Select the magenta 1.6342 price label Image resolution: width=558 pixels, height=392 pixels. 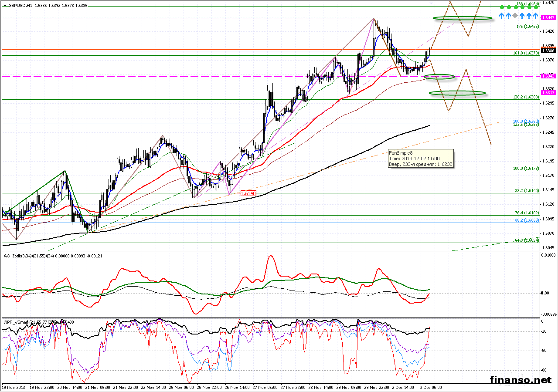[548, 76]
